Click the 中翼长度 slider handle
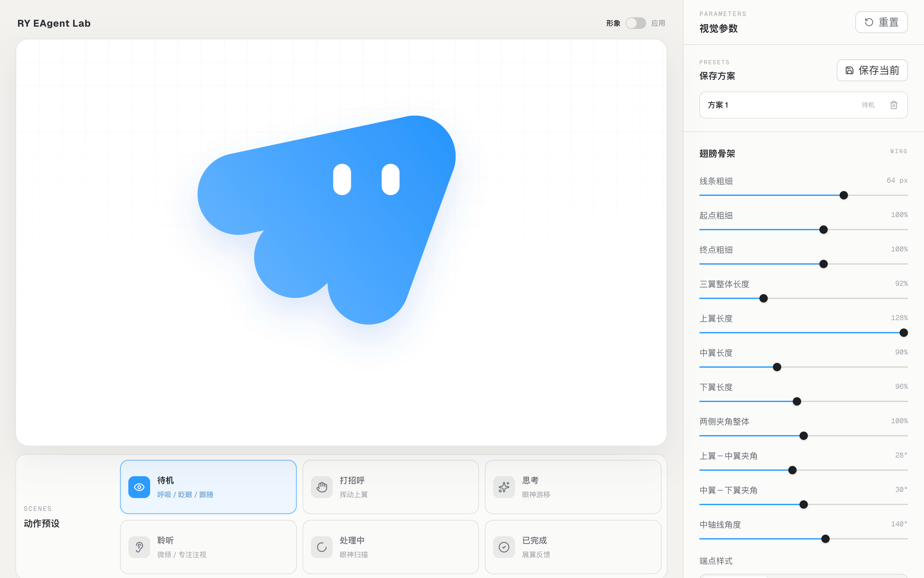 click(x=777, y=367)
